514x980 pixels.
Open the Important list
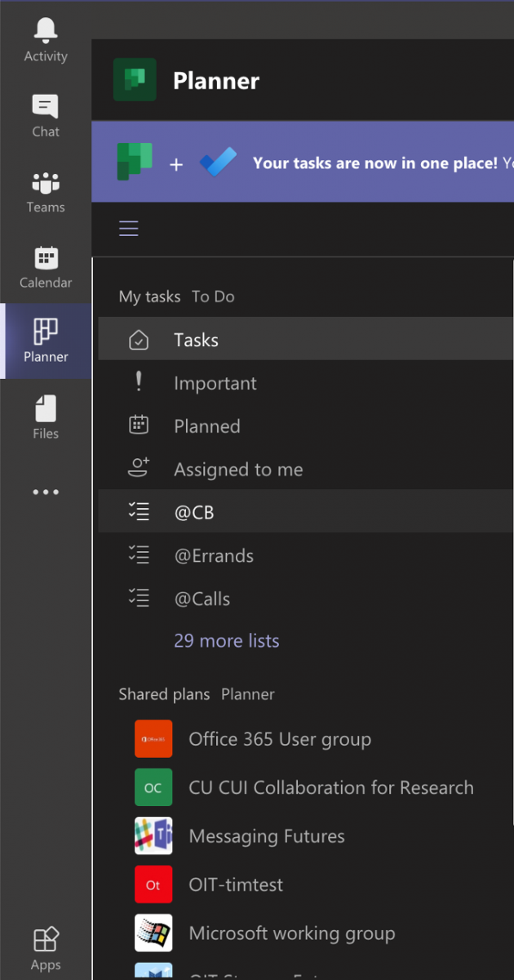coord(306,383)
